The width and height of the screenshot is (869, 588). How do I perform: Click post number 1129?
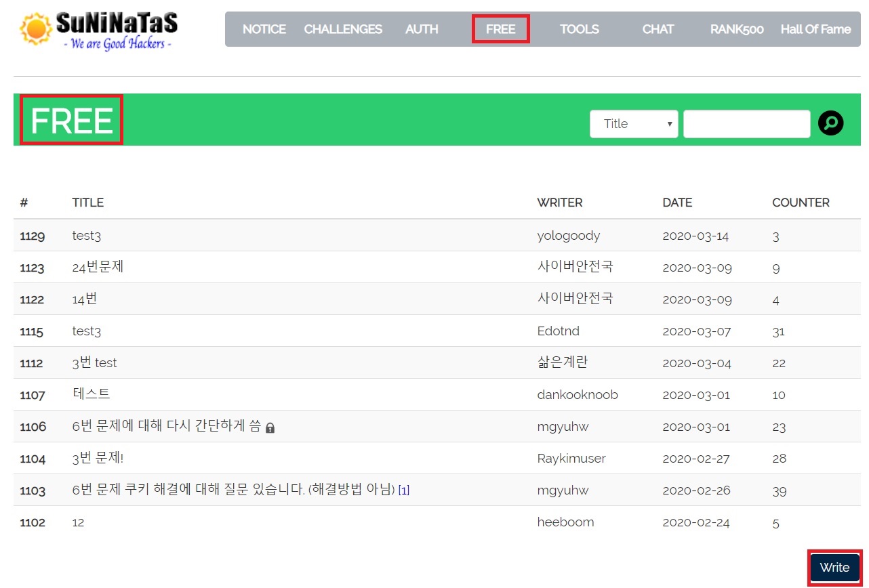(33, 236)
